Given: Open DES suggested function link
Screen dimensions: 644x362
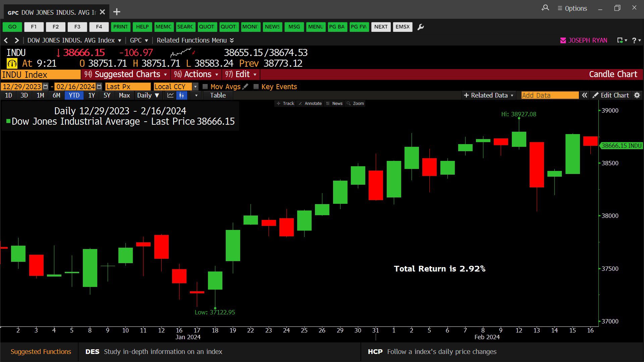Looking at the screenshot, I should click(x=154, y=352).
